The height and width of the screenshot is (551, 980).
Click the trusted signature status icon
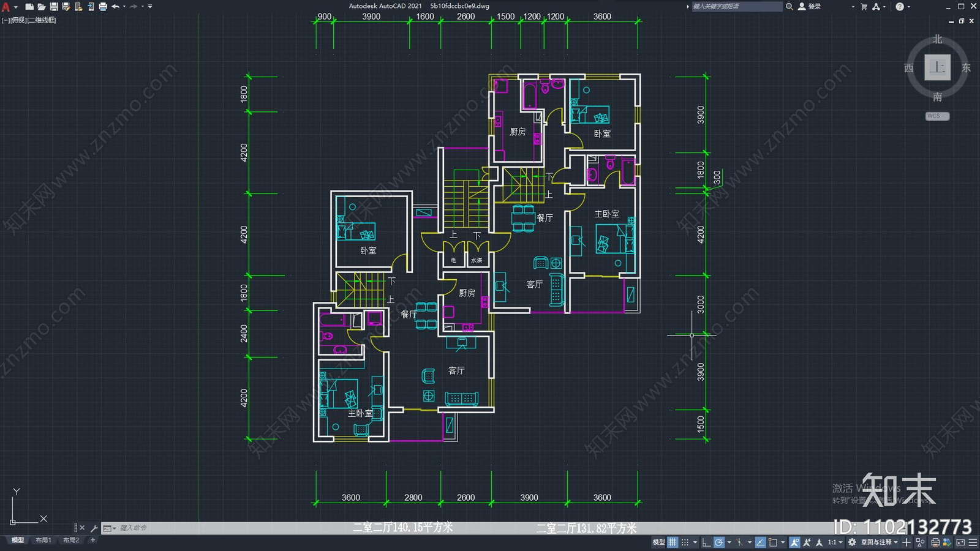point(947,542)
